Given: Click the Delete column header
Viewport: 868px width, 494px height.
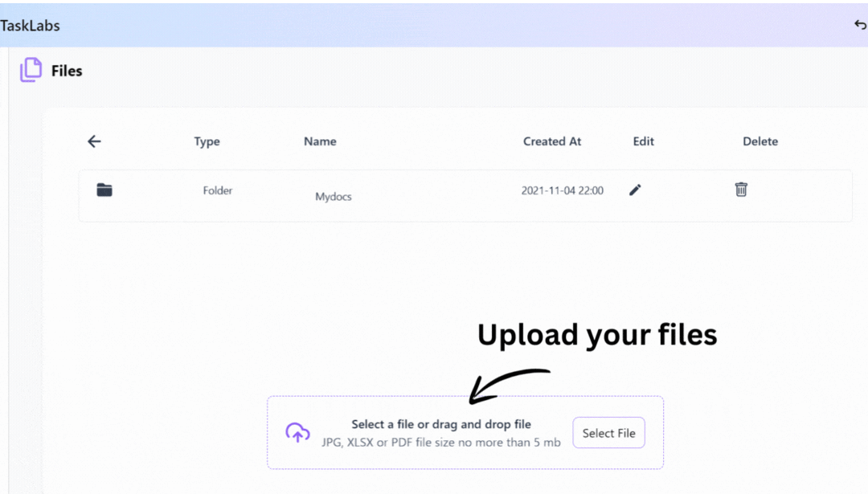Looking at the screenshot, I should point(760,141).
